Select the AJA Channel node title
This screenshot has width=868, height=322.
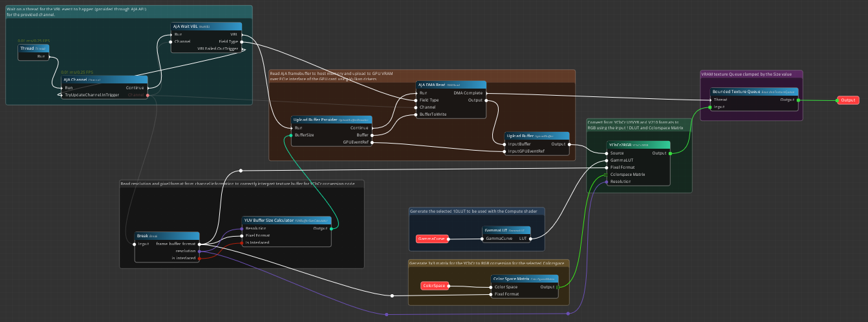click(105, 80)
